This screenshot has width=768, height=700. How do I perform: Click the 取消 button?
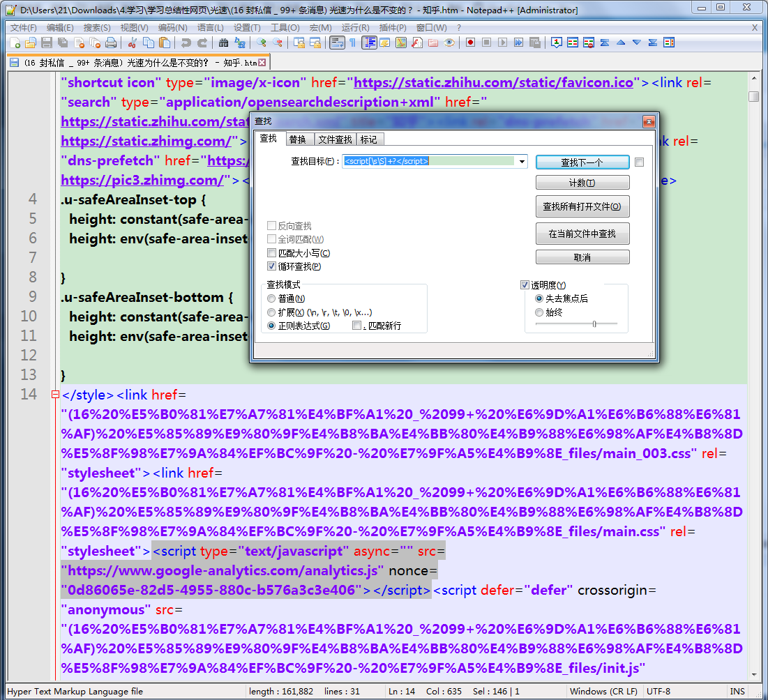582,257
